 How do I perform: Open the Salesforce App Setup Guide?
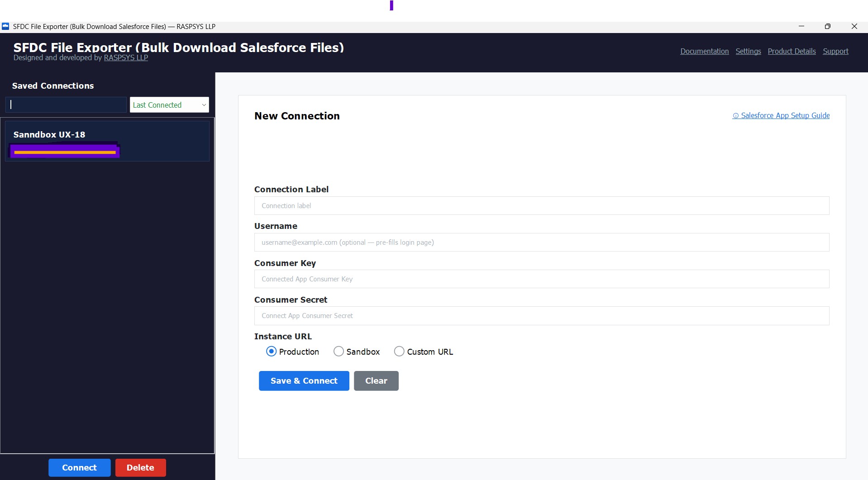[785, 115]
